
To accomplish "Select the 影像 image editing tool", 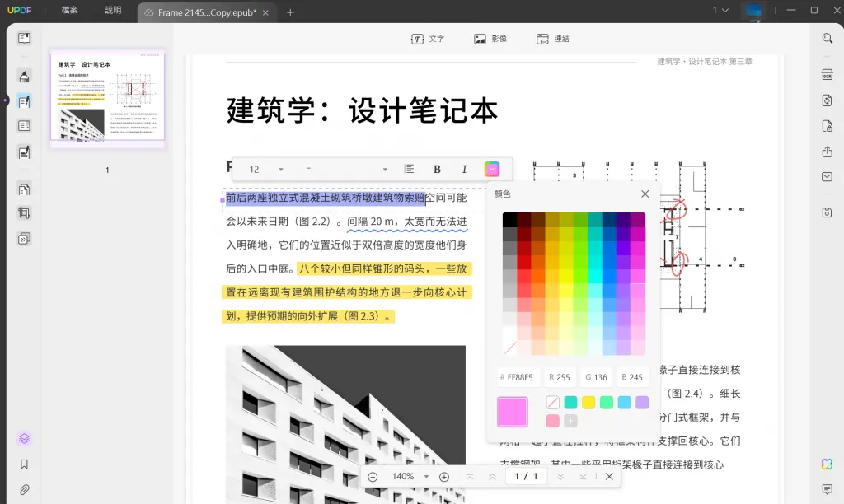I will click(x=490, y=39).
